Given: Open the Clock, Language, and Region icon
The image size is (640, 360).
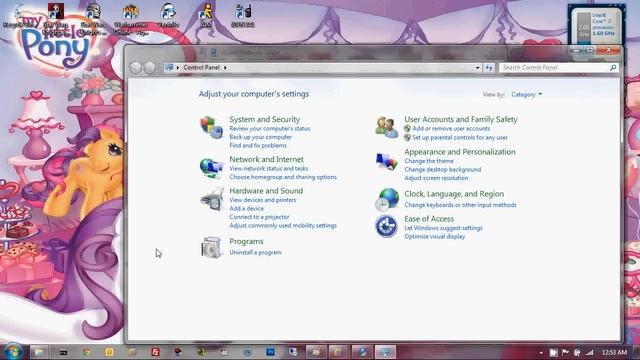Looking at the screenshot, I should pyautogui.click(x=387, y=199).
